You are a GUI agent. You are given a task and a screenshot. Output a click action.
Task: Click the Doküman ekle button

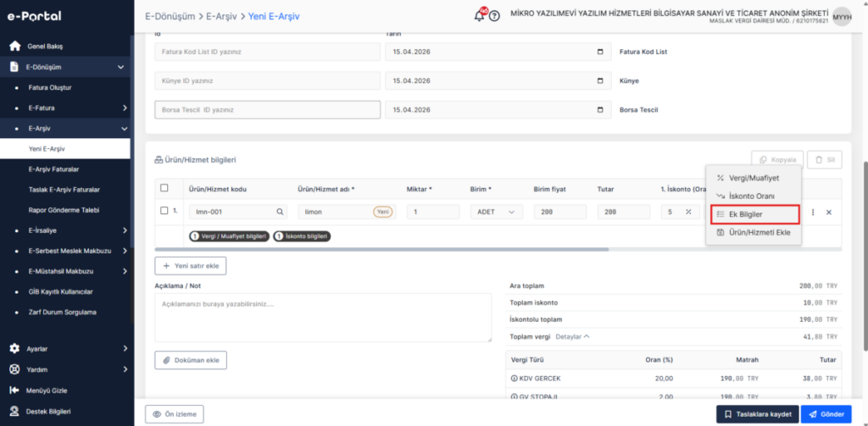point(191,360)
